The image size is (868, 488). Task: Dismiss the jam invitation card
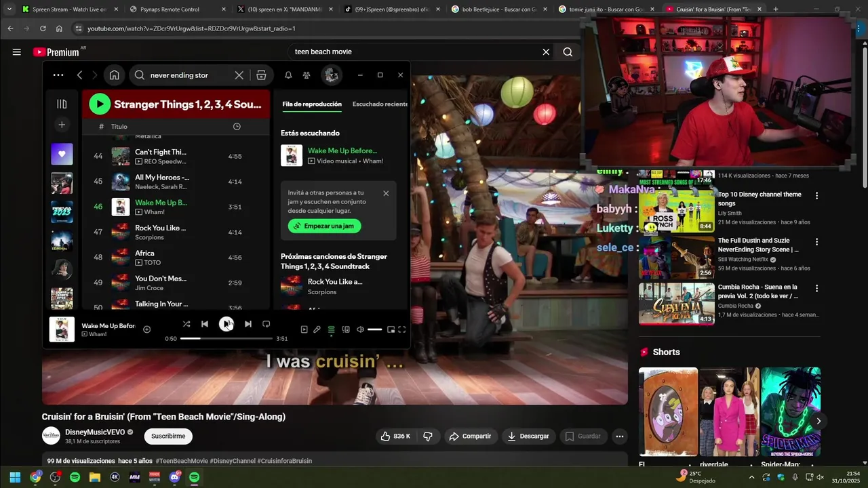coord(386,193)
